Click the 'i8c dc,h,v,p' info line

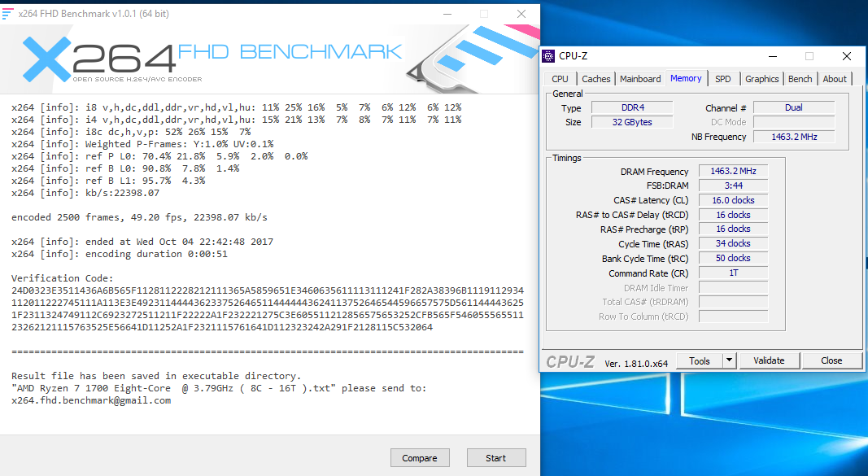(131, 133)
